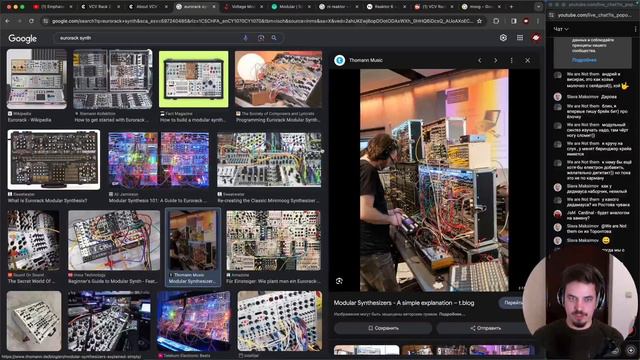
Task: Open Re-creating the Classic Minimoog image
Action: point(269,160)
